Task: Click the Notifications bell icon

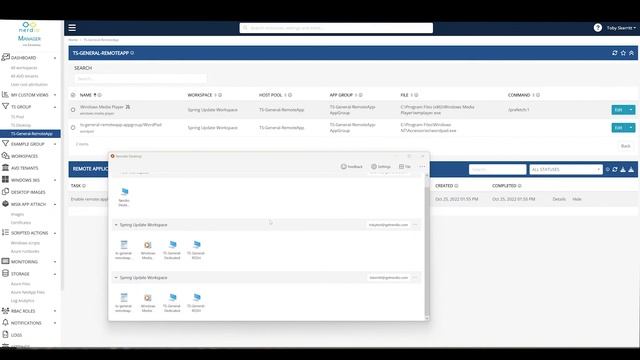Action: point(5,322)
